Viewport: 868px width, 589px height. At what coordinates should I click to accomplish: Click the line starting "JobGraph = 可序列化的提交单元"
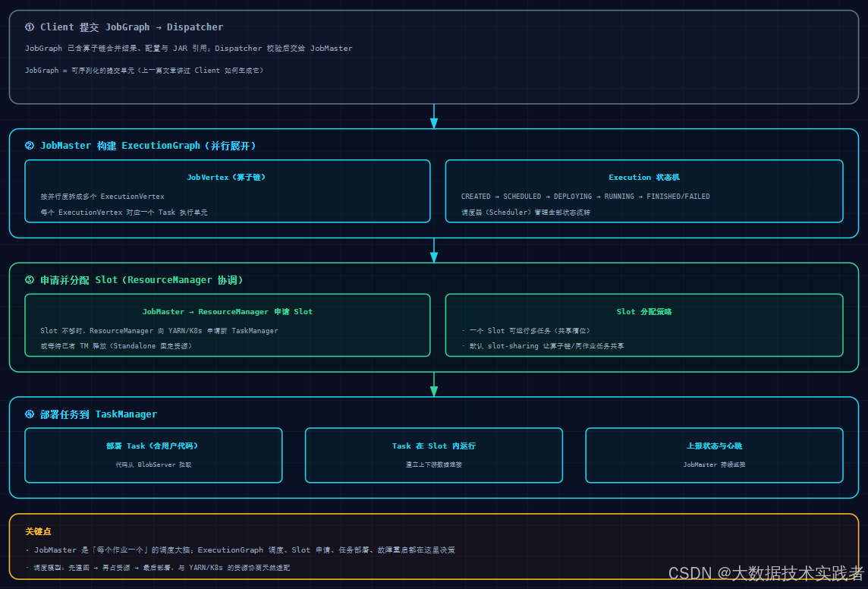tap(144, 71)
